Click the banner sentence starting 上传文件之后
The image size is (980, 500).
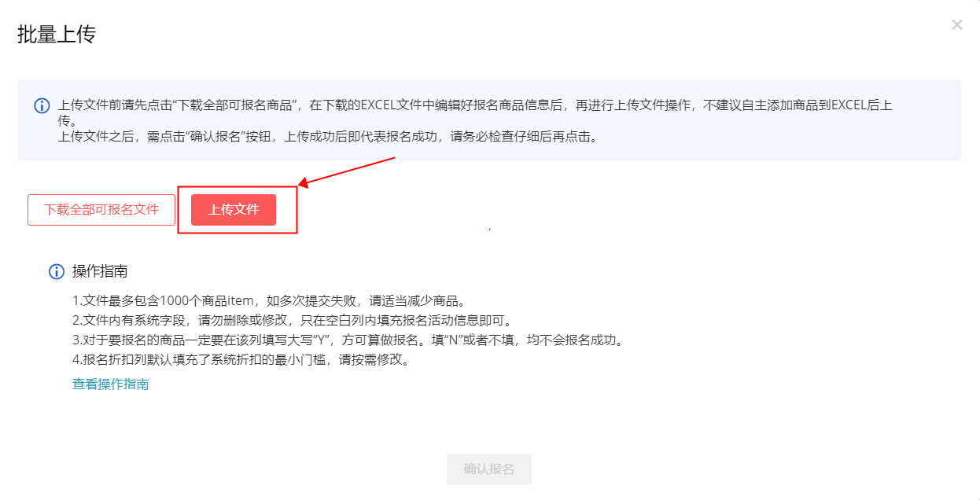click(x=328, y=137)
